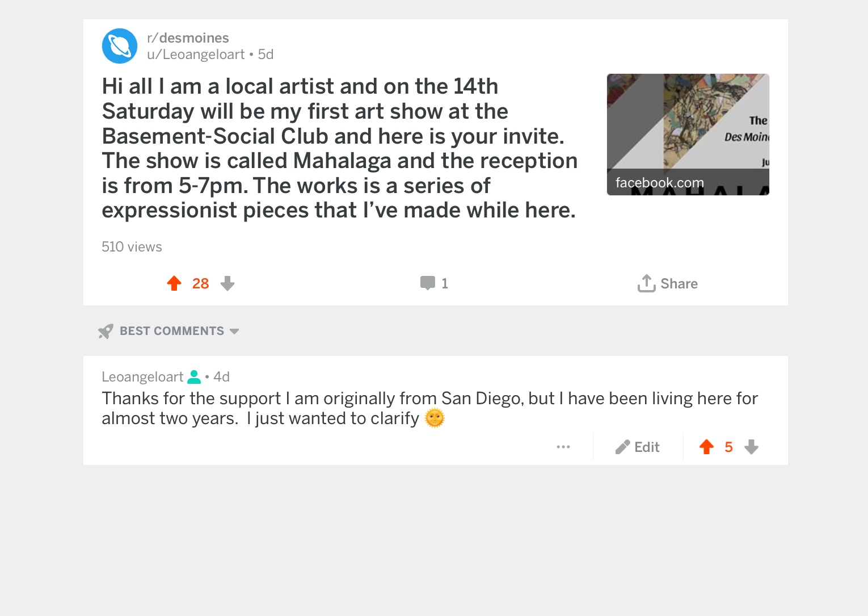Click the Share upload icon
Viewport: 868px width, 616px height.
click(x=646, y=283)
